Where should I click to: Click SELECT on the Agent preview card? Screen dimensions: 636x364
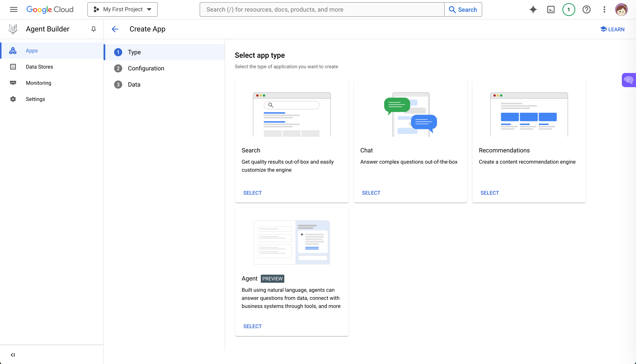click(252, 326)
